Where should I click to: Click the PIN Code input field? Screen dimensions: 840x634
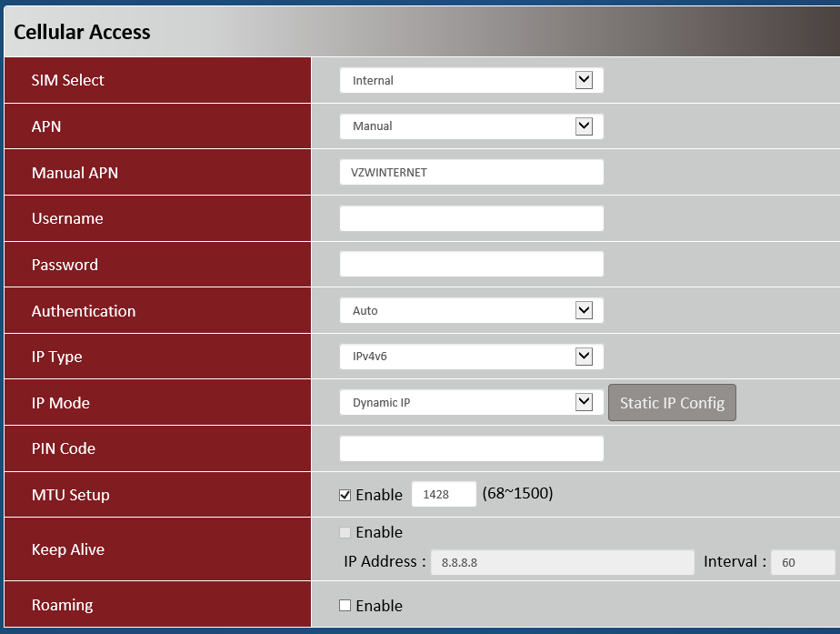(471, 448)
